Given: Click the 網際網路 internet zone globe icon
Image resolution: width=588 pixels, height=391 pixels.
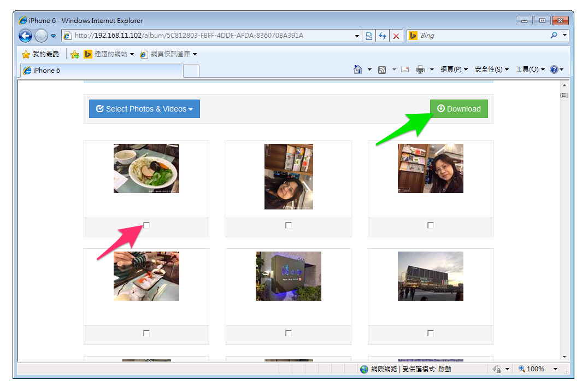Looking at the screenshot, I should [364, 369].
